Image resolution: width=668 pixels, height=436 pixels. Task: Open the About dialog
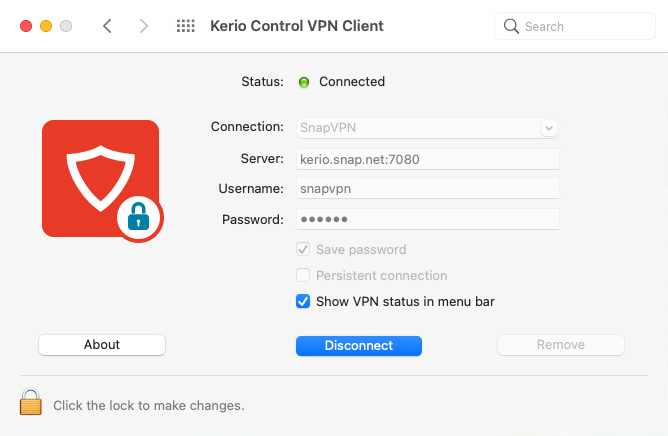(102, 345)
